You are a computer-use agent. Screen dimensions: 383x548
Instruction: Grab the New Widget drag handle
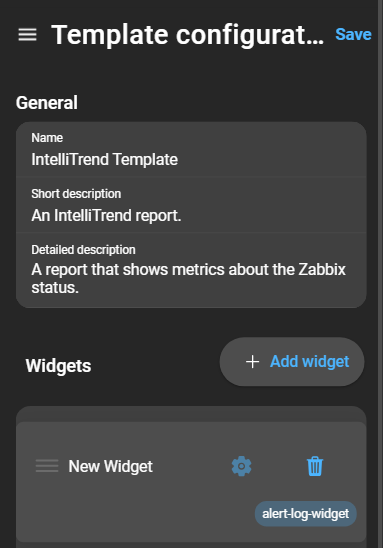pos(47,466)
